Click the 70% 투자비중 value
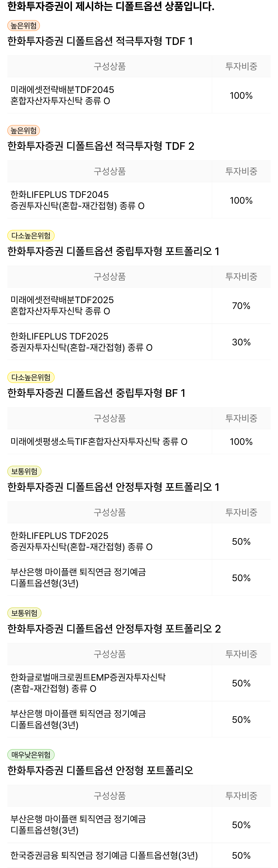The image size is (278, 868). click(x=241, y=306)
